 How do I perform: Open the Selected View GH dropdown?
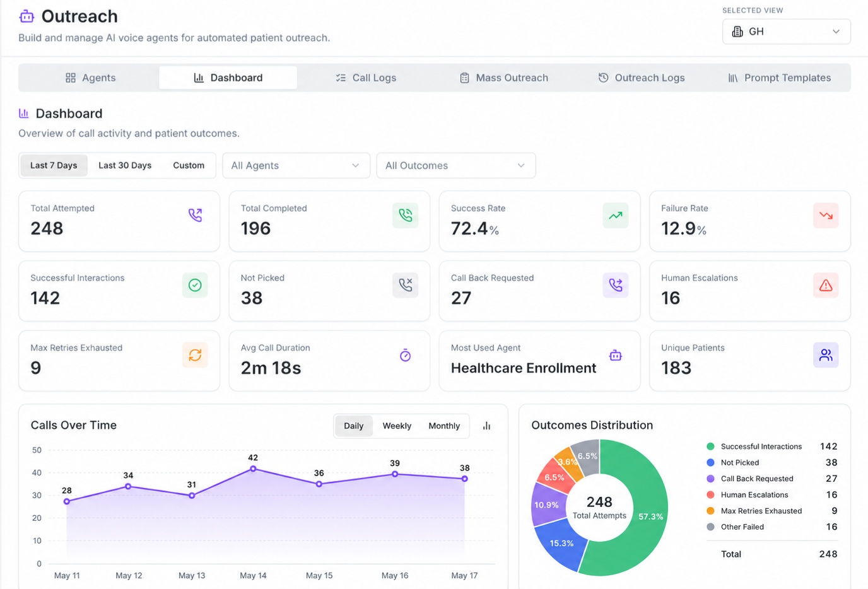(x=786, y=32)
